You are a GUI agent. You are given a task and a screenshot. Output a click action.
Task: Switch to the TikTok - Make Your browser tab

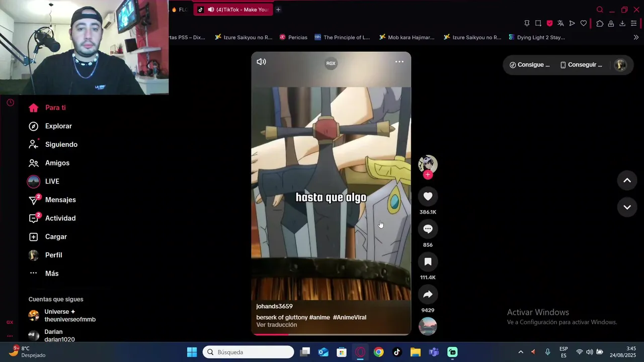pyautogui.click(x=233, y=10)
